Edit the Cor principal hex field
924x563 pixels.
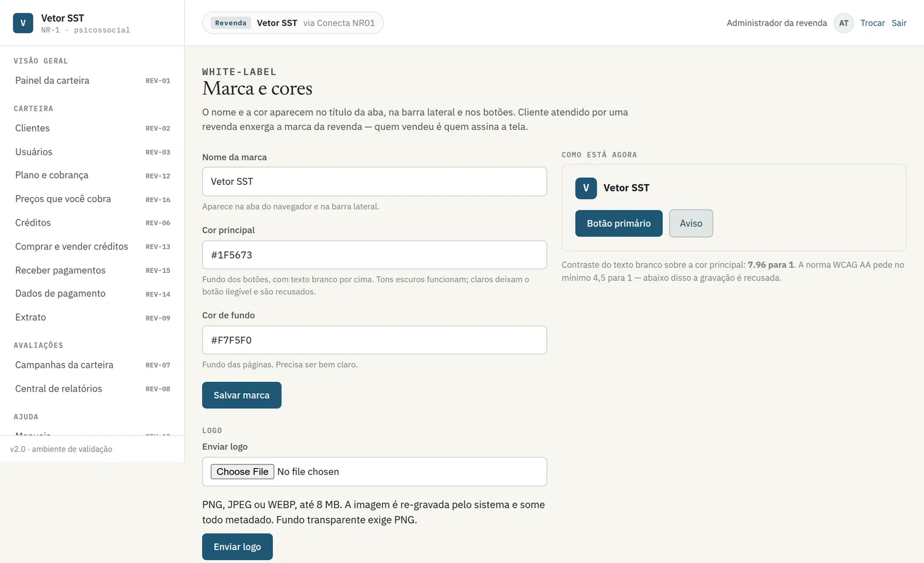click(375, 255)
